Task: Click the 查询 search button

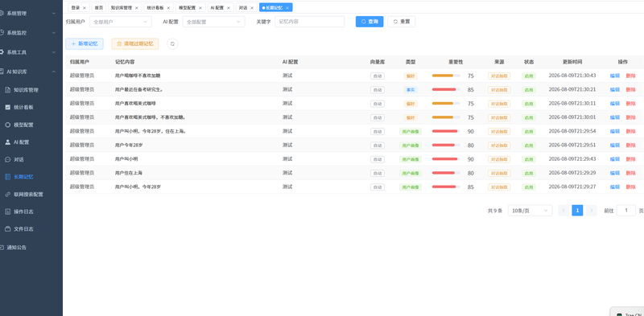Action: coord(369,22)
